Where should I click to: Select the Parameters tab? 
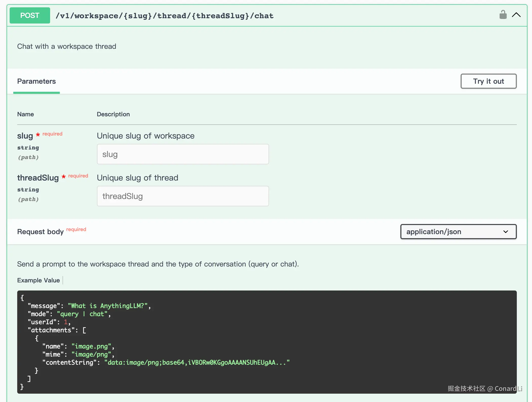coord(36,81)
